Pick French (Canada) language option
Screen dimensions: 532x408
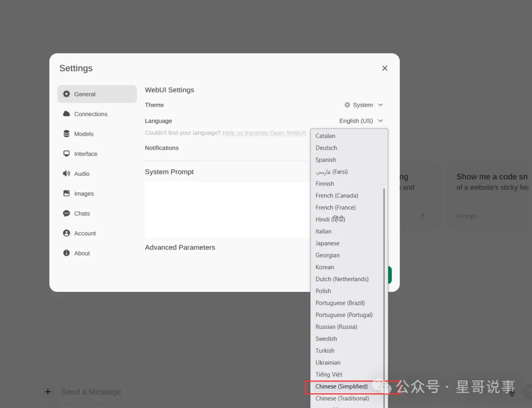(x=337, y=196)
